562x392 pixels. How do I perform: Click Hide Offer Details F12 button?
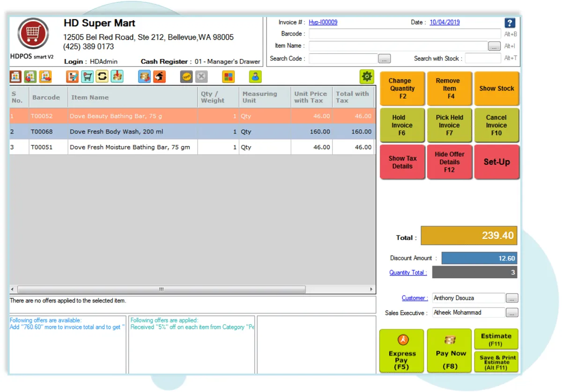[x=450, y=162]
